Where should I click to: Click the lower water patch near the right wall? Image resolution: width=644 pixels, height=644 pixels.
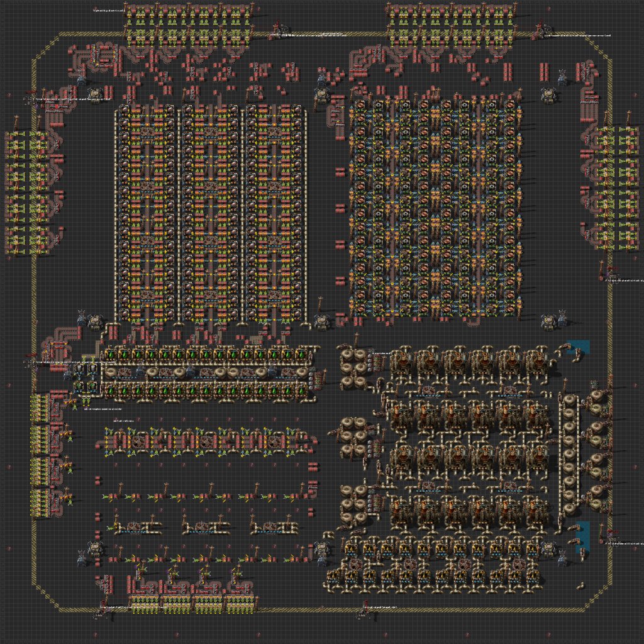click(x=582, y=536)
